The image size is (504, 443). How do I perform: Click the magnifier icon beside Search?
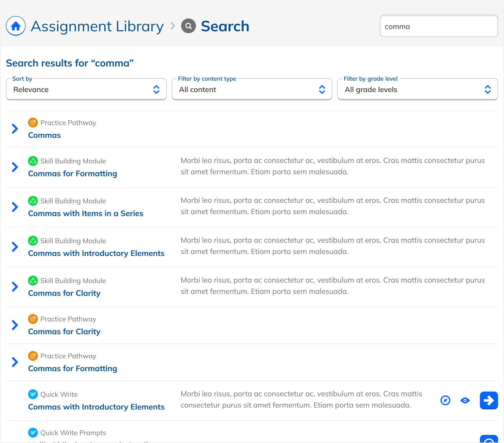click(x=188, y=26)
